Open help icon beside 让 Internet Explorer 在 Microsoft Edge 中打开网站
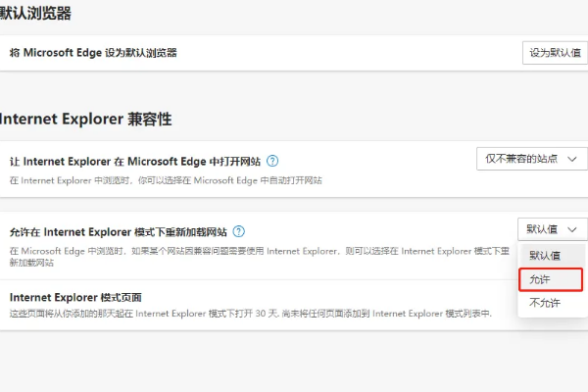This screenshot has height=392, width=588. coord(272,161)
